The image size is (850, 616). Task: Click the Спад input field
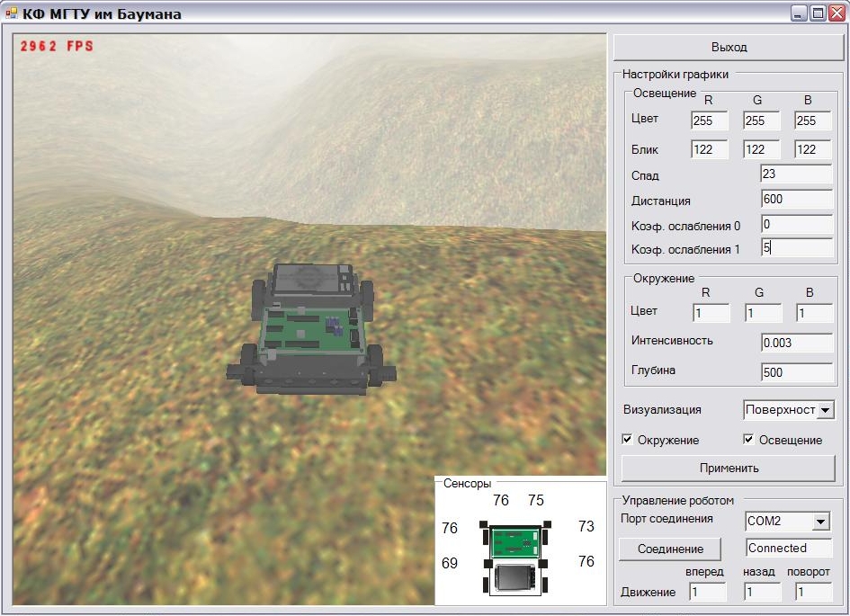[796, 174]
